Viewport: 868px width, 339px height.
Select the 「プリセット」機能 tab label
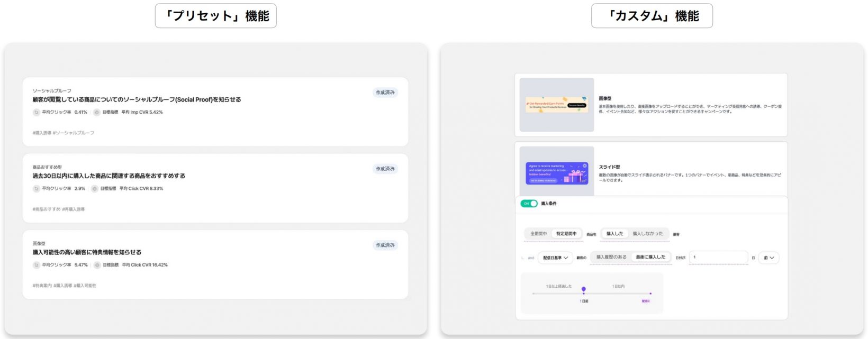coord(216,16)
